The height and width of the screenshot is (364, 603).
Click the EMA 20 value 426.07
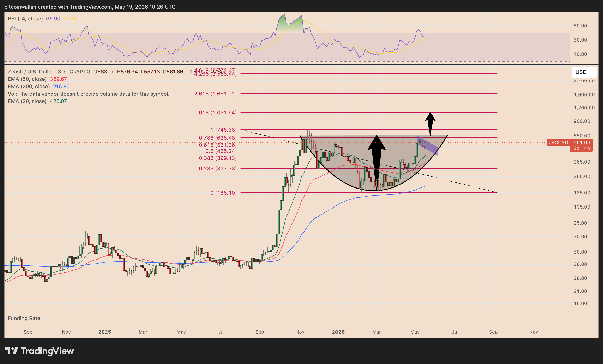(58, 101)
